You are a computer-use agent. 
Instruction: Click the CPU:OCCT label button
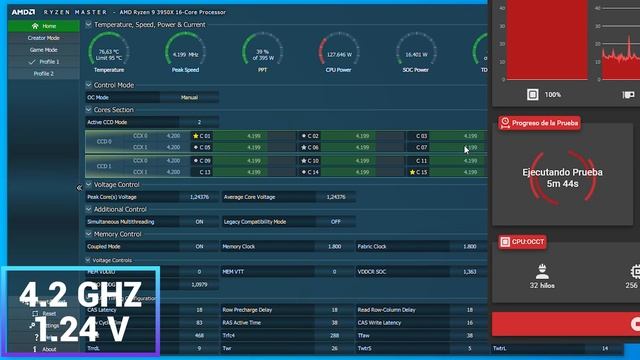pos(522,242)
